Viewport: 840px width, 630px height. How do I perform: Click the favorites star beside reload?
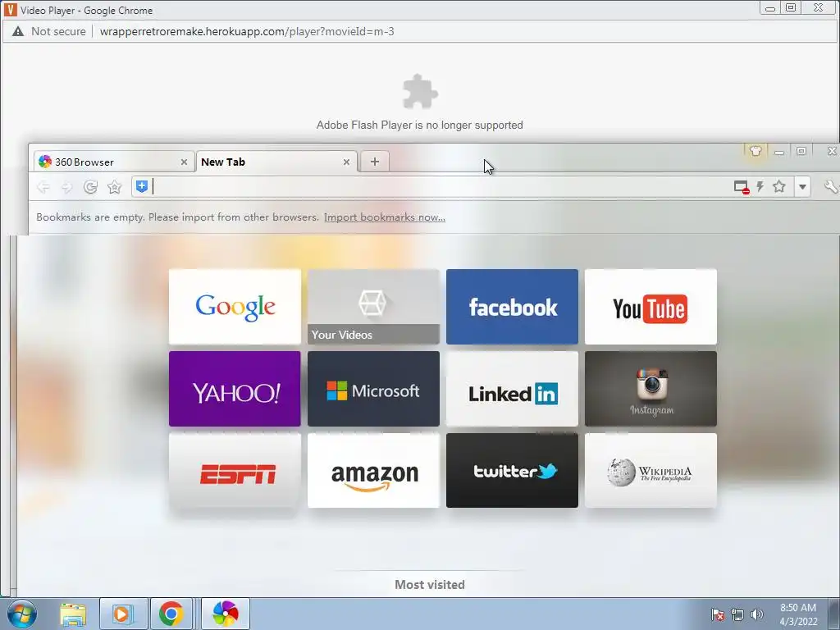(x=114, y=187)
